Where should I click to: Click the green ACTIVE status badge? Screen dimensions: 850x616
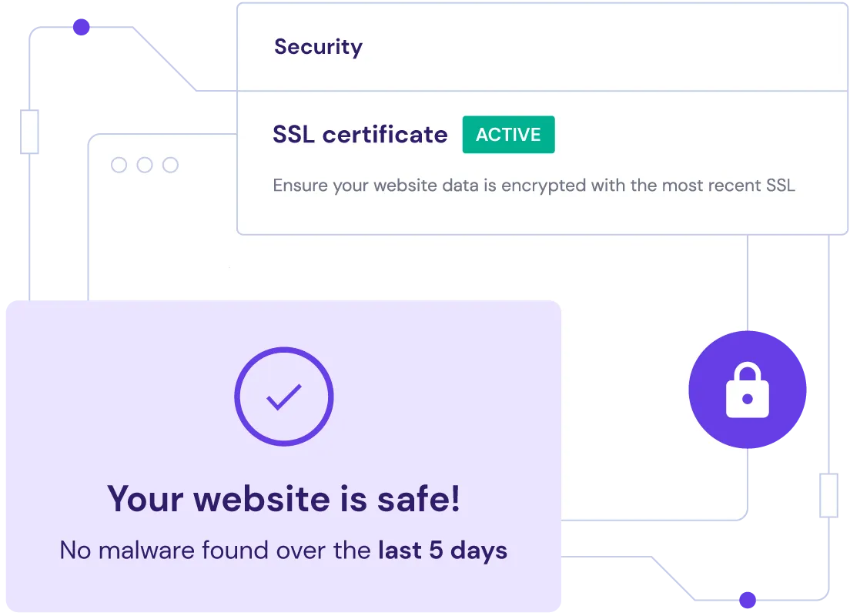point(508,135)
